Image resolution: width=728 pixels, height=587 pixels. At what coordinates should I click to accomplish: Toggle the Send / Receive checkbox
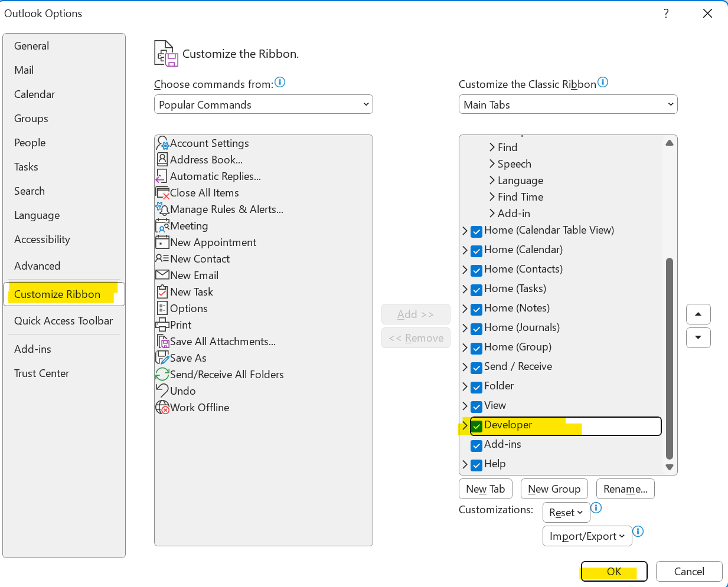click(x=476, y=368)
